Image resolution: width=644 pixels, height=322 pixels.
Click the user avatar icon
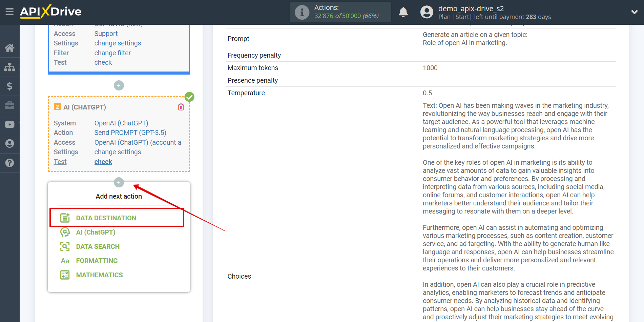(427, 12)
